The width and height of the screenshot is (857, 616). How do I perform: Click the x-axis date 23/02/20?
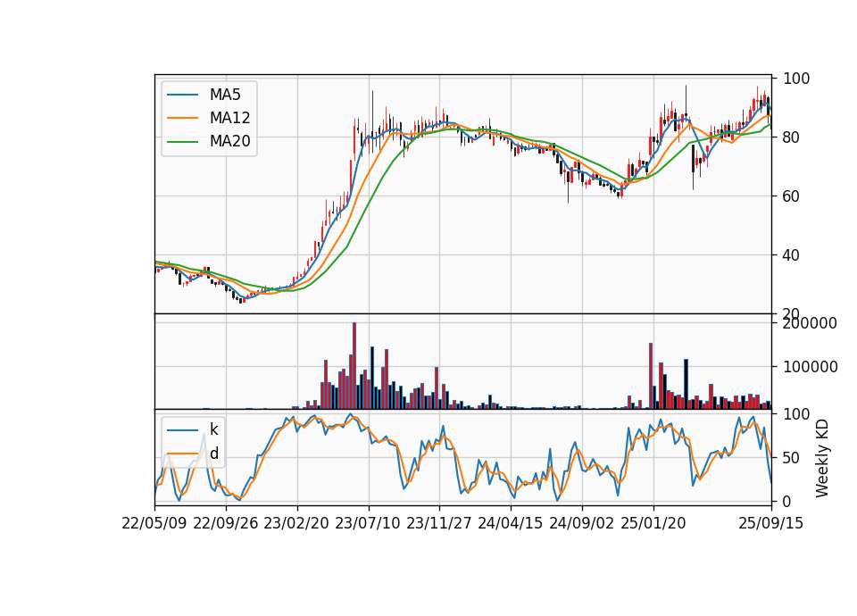click(x=296, y=523)
